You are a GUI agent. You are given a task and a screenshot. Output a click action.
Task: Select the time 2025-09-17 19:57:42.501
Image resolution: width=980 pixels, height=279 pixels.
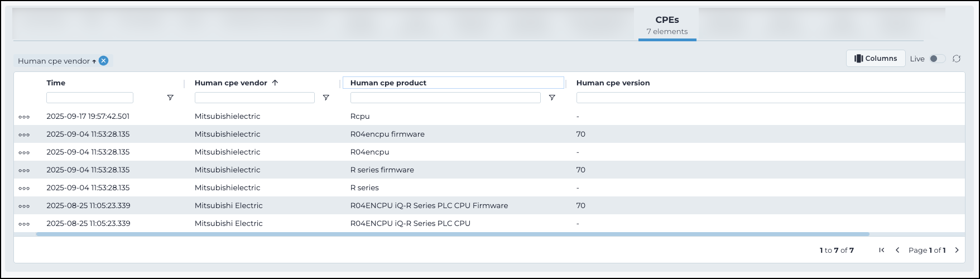tap(88, 116)
